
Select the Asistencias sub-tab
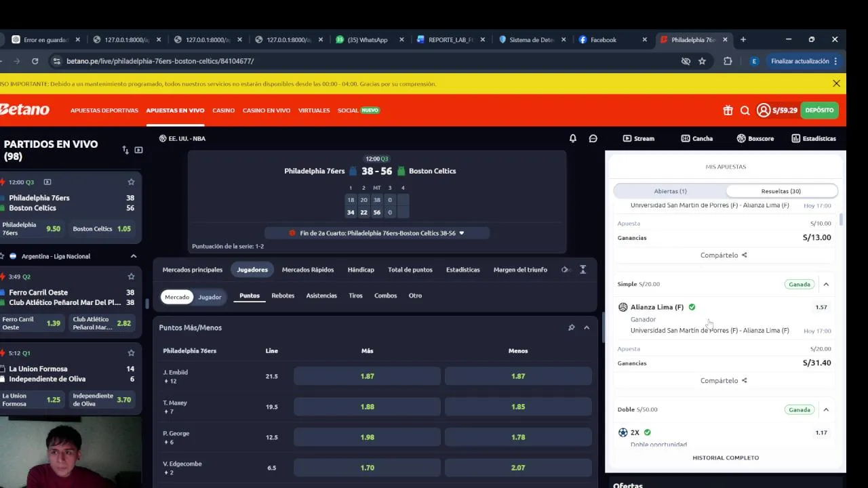point(321,296)
